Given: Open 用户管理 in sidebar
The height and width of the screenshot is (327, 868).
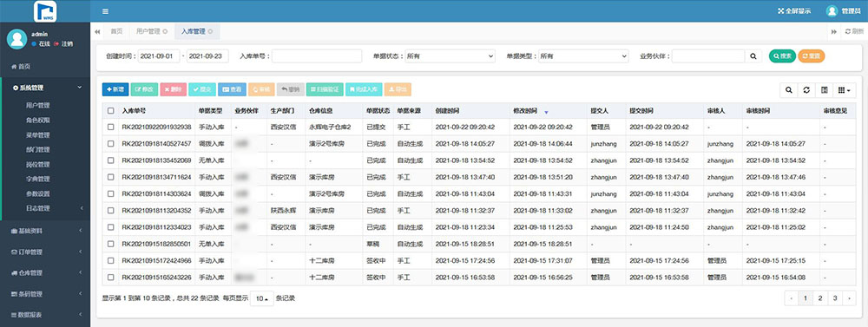Looking at the screenshot, I should coord(37,105).
